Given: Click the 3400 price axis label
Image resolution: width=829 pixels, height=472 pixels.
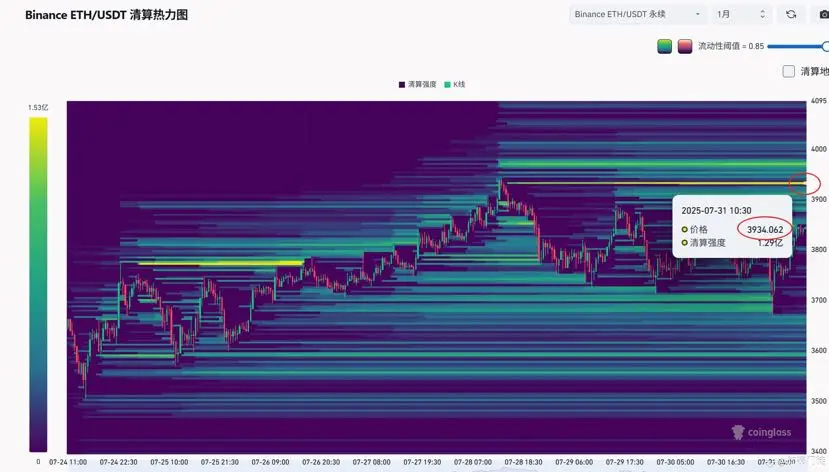Looking at the screenshot, I should click(x=818, y=451).
